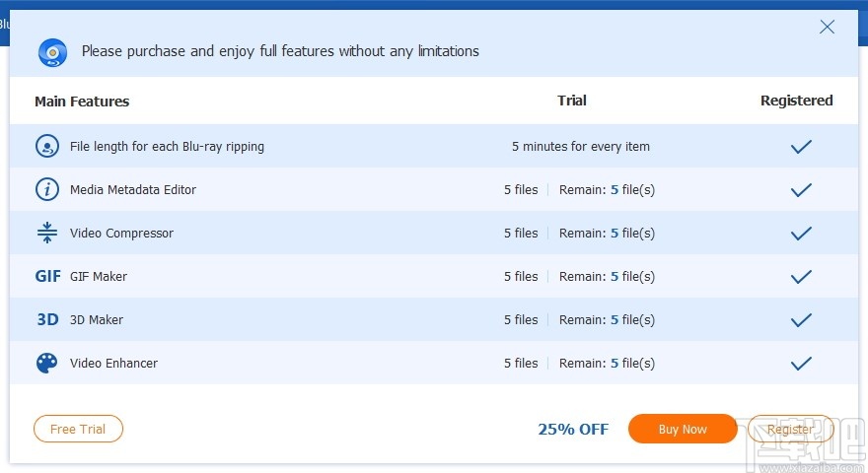Close the purchase dialog
The width and height of the screenshot is (868, 473).
(827, 28)
